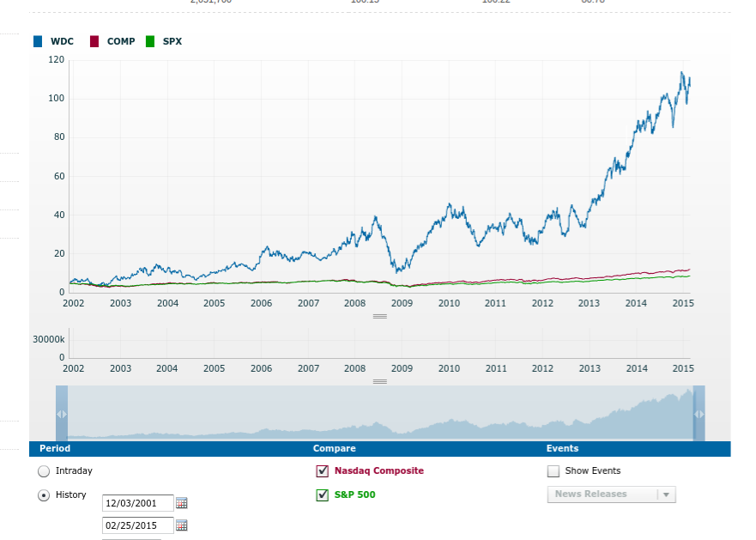Select the History period option
The height and width of the screenshot is (540, 756).
point(45,495)
